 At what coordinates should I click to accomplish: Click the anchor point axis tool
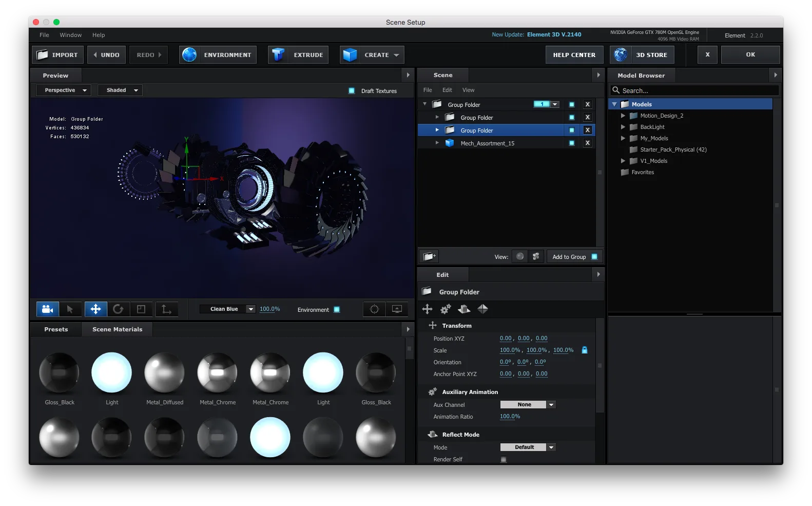point(167,309)
